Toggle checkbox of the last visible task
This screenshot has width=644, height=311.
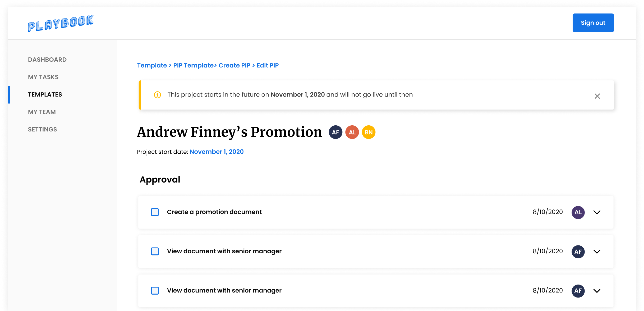tap(155, 291)
